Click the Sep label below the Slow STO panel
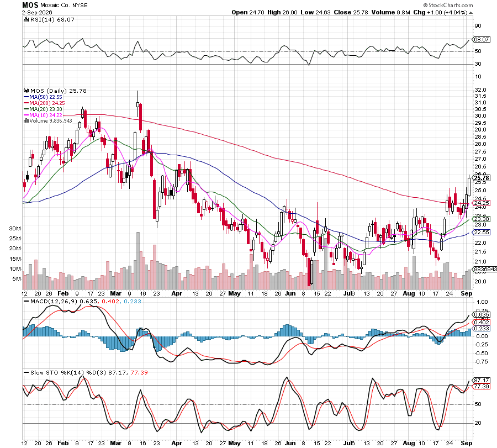 click(466, 443)
